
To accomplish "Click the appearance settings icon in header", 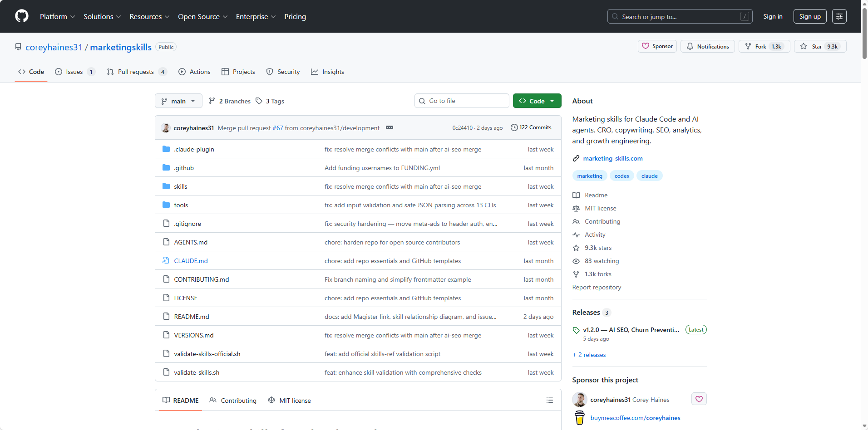I will coord(839,16).
